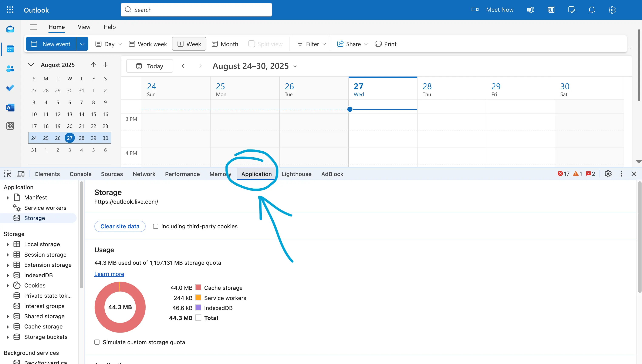Image resolution: width=642 pixels, height=364 pixels.
Task: Click the Print button
Action: (x=386, y=44)
